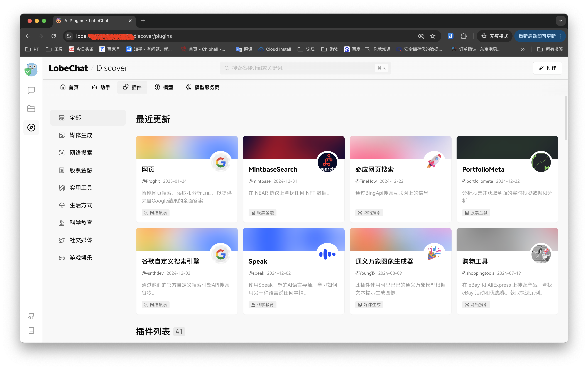
Task: Click the PortfolioMeta chart avatar
Action: point(541,162)
